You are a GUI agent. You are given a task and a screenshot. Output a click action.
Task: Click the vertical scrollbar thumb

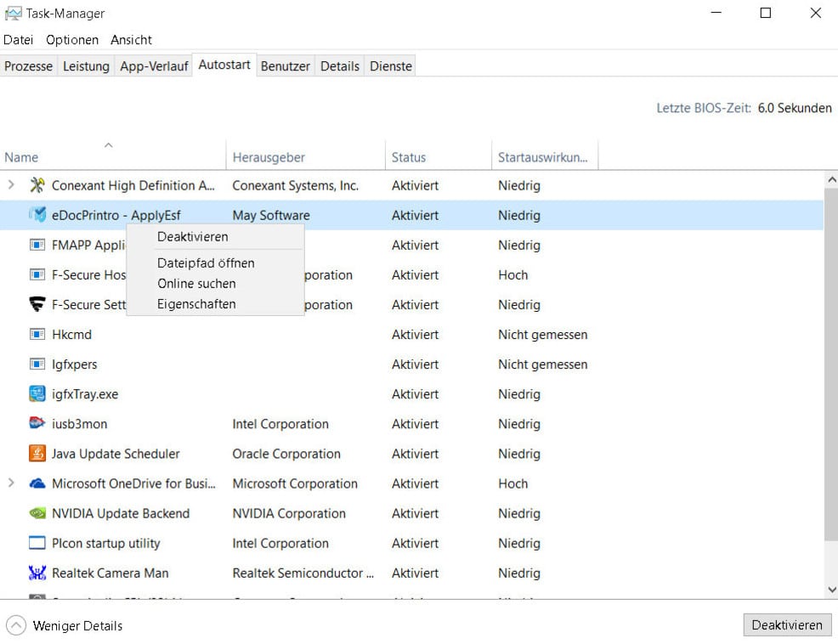[x=831, y=364]
